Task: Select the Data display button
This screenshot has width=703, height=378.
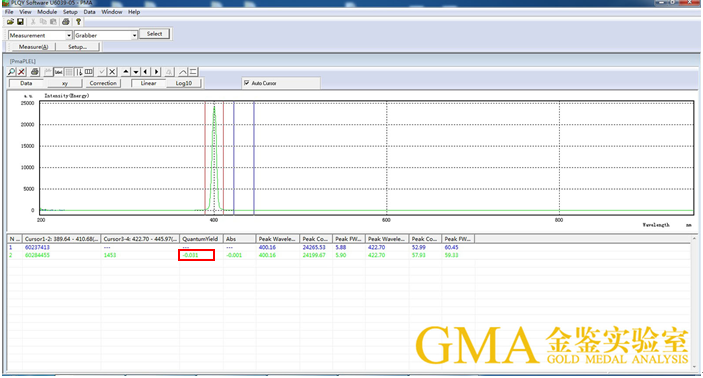Action: pyautogui.click(x=26, y=83)
